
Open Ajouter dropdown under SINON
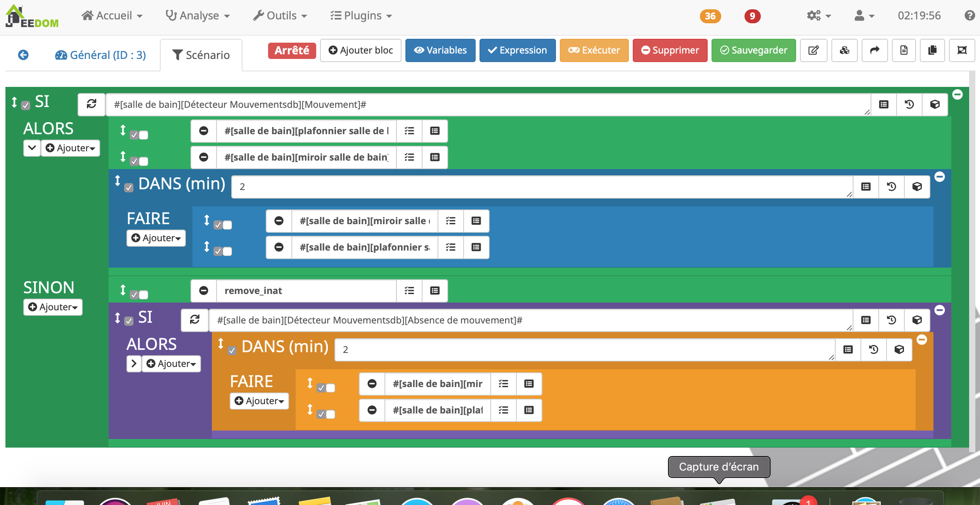[53, 307]
